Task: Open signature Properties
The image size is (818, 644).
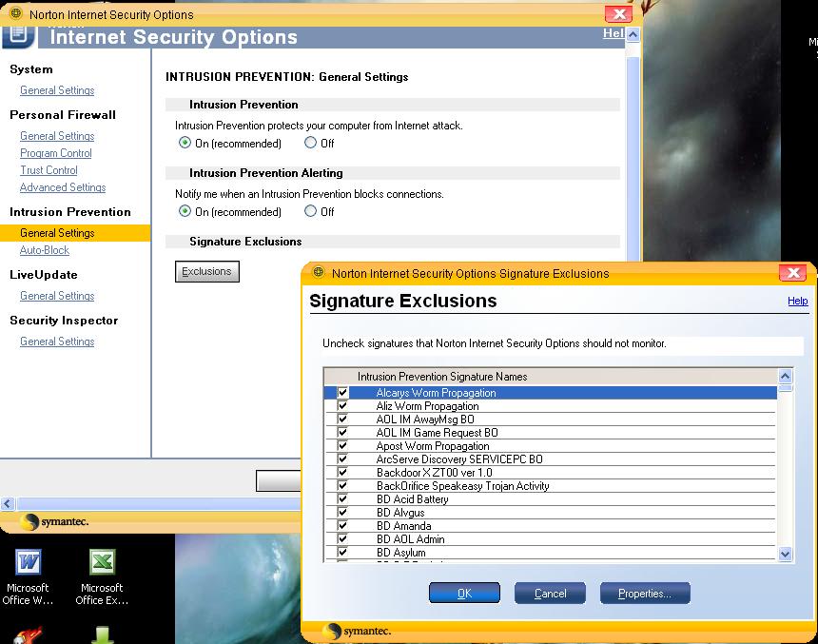Action: click(x=645, y=594)
